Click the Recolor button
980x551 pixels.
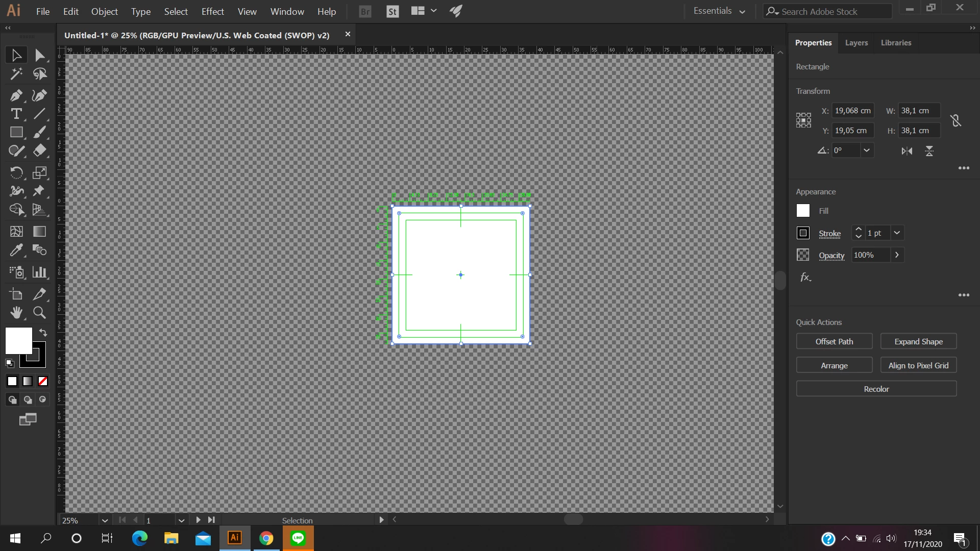(x=876, y=389)
